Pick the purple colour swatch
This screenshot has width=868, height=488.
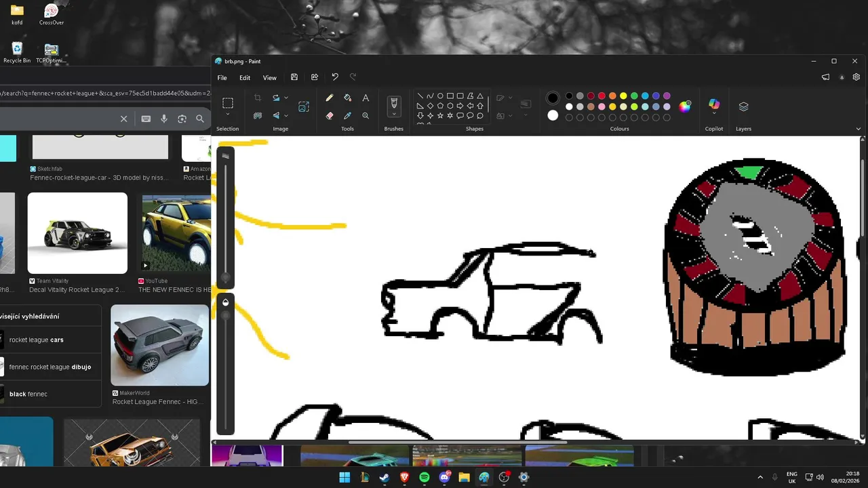coord(667,96)
